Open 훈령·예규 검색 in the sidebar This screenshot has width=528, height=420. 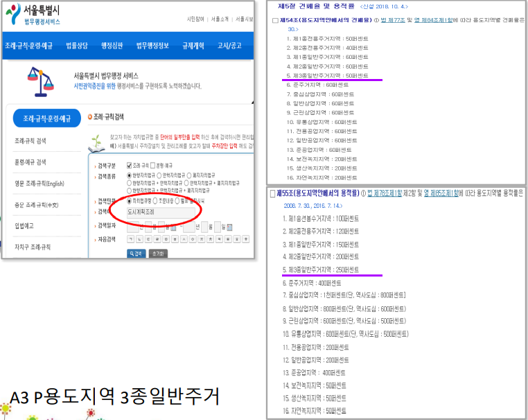30,162
